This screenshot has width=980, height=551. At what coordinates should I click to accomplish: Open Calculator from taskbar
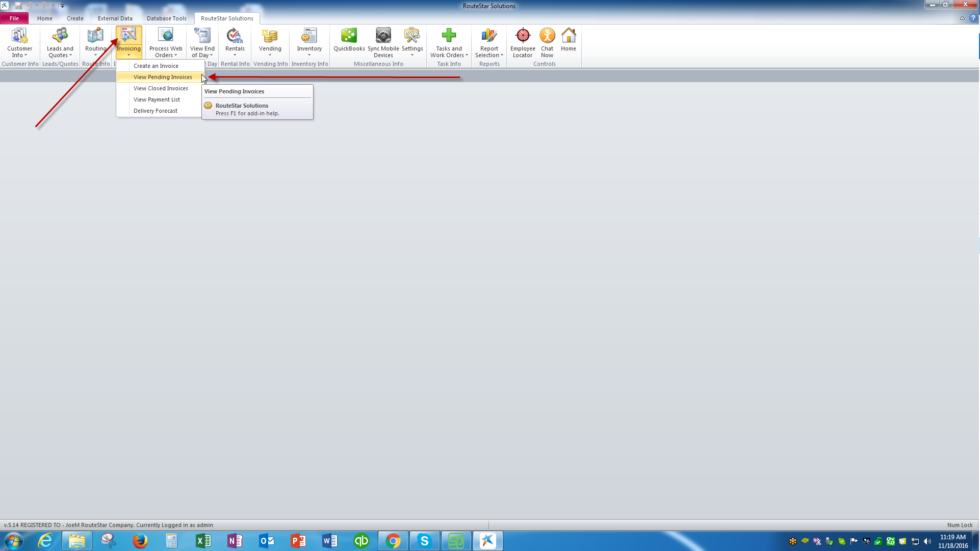[x=171, y=541]
